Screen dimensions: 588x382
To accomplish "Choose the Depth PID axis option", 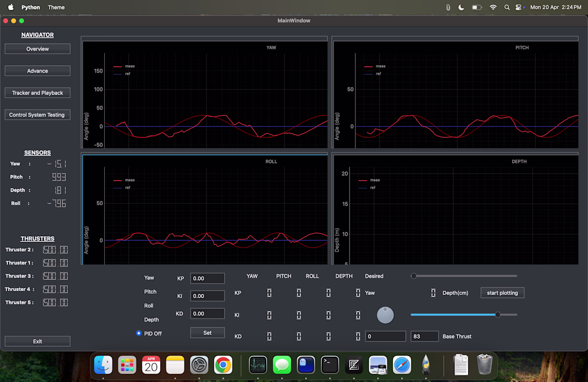I will (x=151, y=319).
